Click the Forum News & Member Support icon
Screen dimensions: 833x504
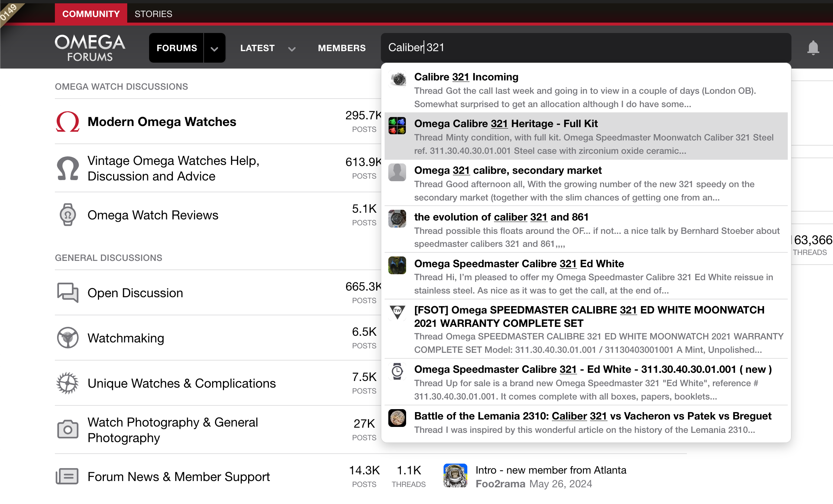(x=67, y=476)
